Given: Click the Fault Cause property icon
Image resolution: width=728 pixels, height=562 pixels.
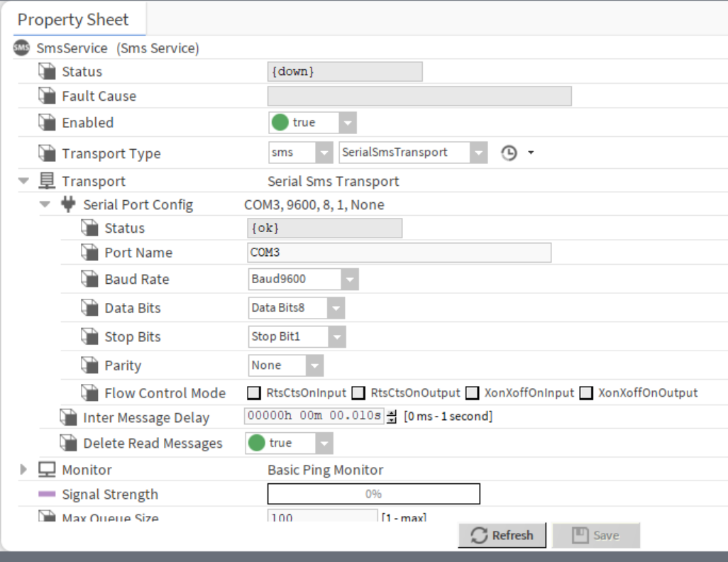Looking at the screenshot, I should [x=47, y=96].
